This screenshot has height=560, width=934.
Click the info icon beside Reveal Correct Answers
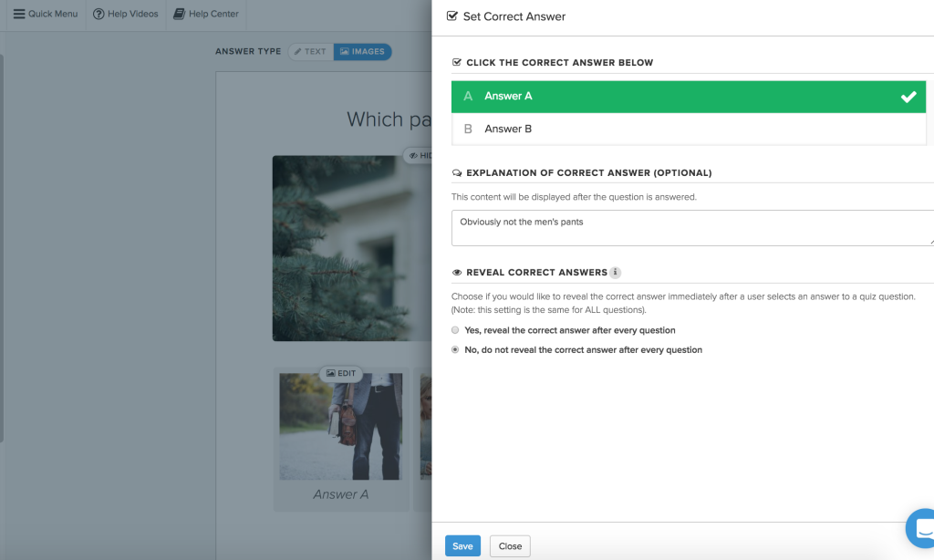616,273
